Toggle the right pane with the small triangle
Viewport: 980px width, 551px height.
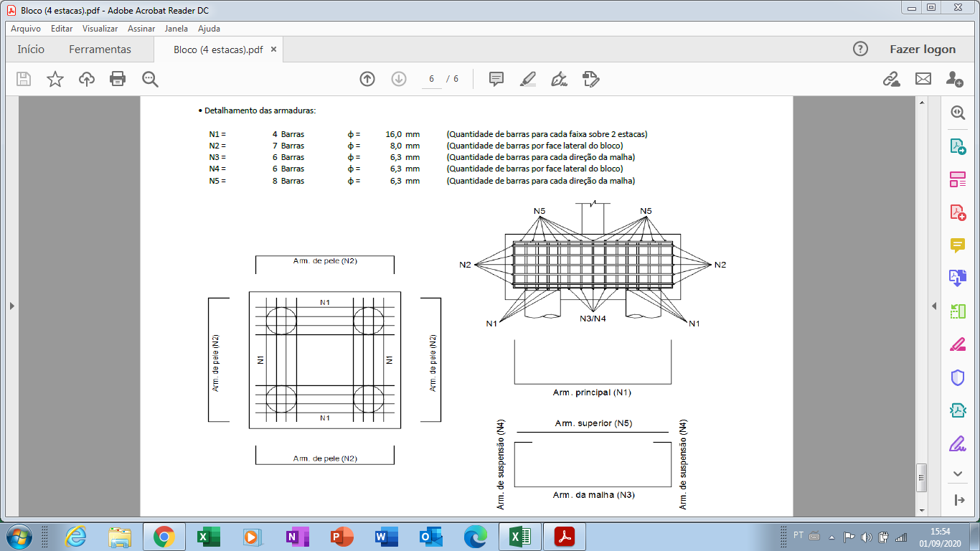pos(934,306)
